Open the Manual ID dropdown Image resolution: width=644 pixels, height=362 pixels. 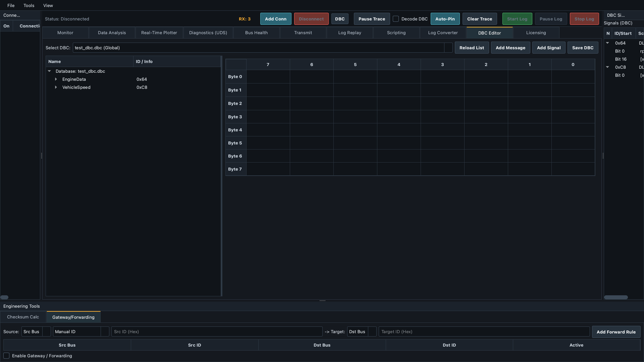[x=81, y=331]
